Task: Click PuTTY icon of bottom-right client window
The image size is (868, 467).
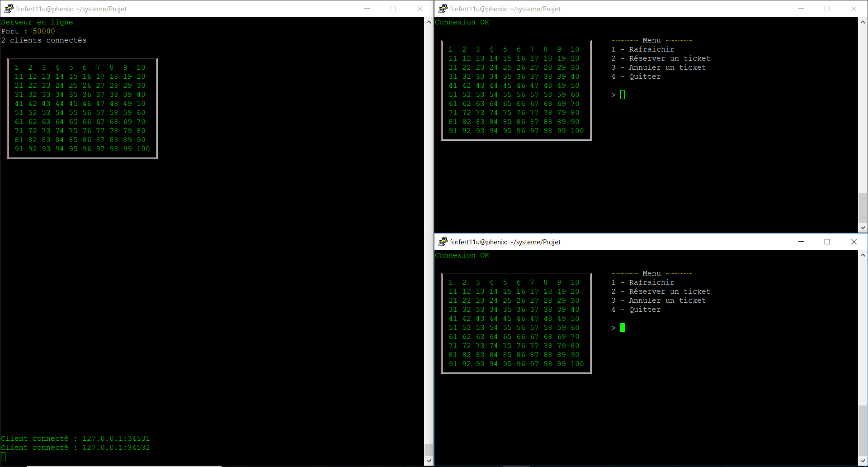Action: point(443,242)
